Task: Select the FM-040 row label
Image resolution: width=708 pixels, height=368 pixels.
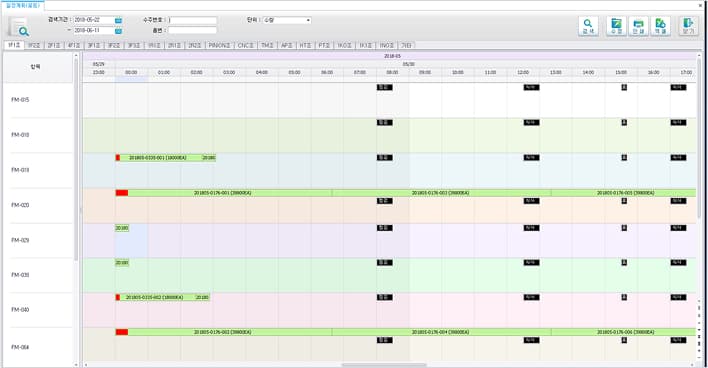Action: click(x=20, y=310)
